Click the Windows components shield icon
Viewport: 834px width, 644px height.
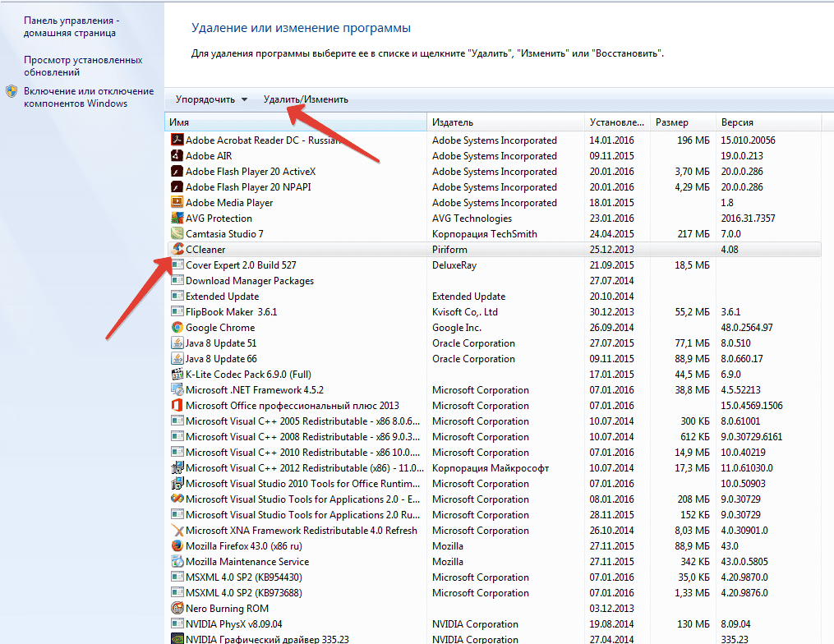pos(12,91)
